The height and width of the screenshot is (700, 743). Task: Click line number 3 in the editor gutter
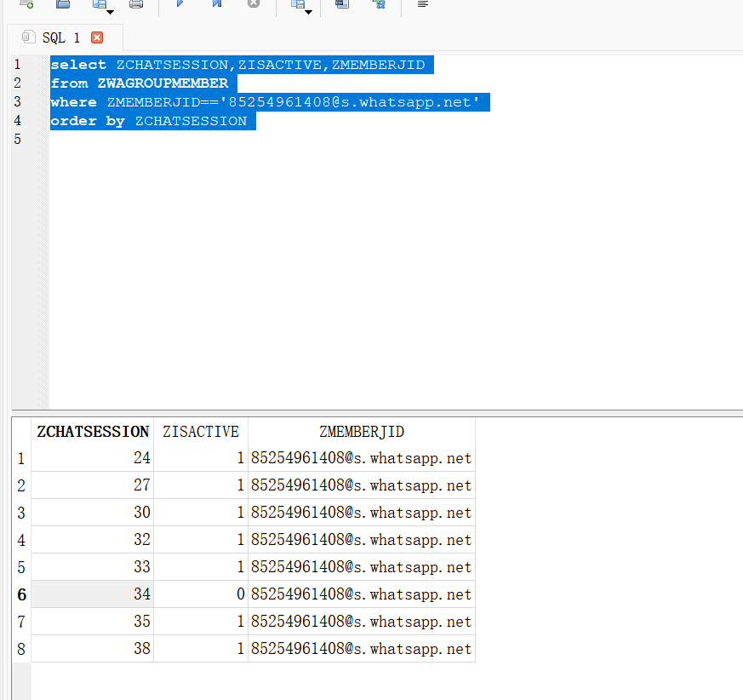[18, 102]
